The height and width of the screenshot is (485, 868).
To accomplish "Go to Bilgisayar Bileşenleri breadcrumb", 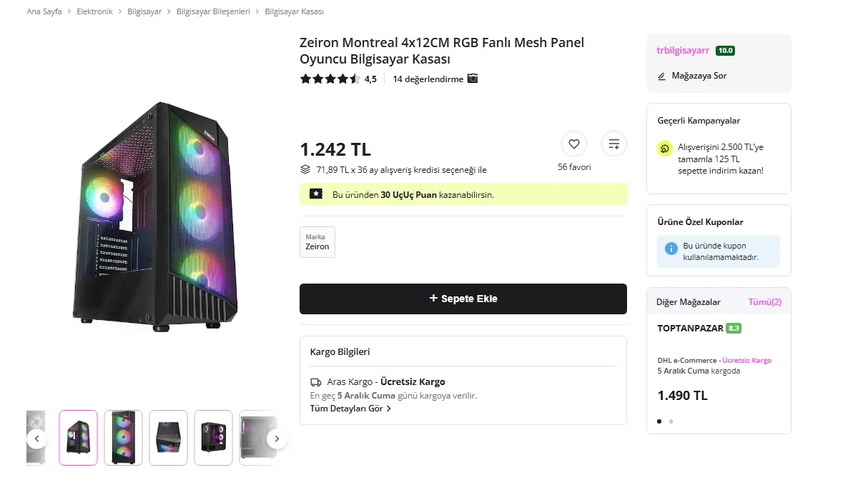I will click(x=213, y=11).
